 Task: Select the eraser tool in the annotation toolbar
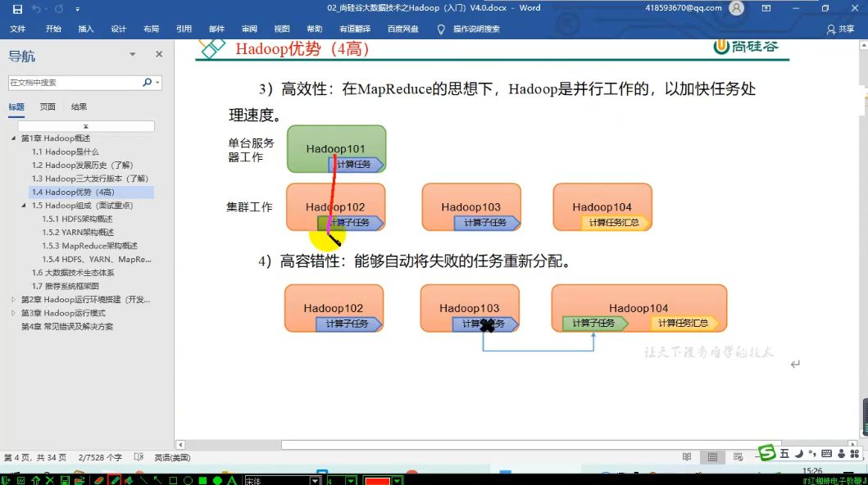pos(98,480)
